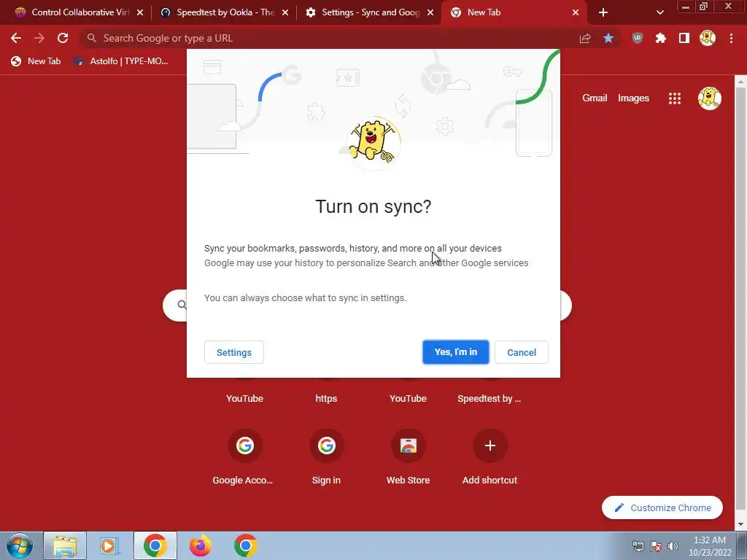Click the Speedtest by ... shortcut label
Image resolution: width=747 pixels, height=560 pixels.
(489, 399)
